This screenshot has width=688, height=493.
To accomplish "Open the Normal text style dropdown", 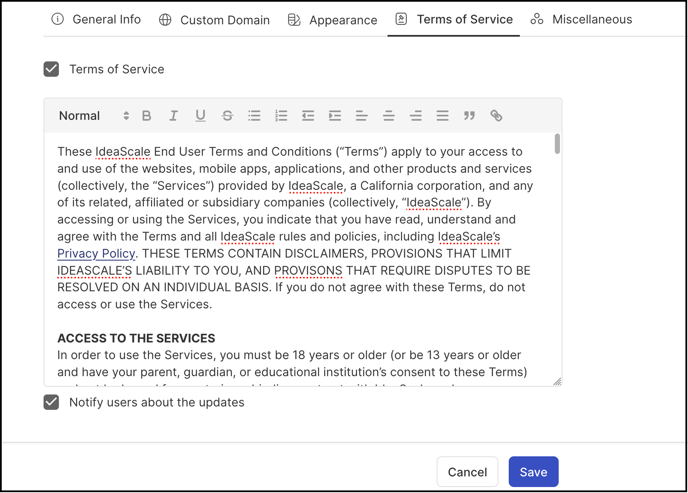I will coord(94,116).
